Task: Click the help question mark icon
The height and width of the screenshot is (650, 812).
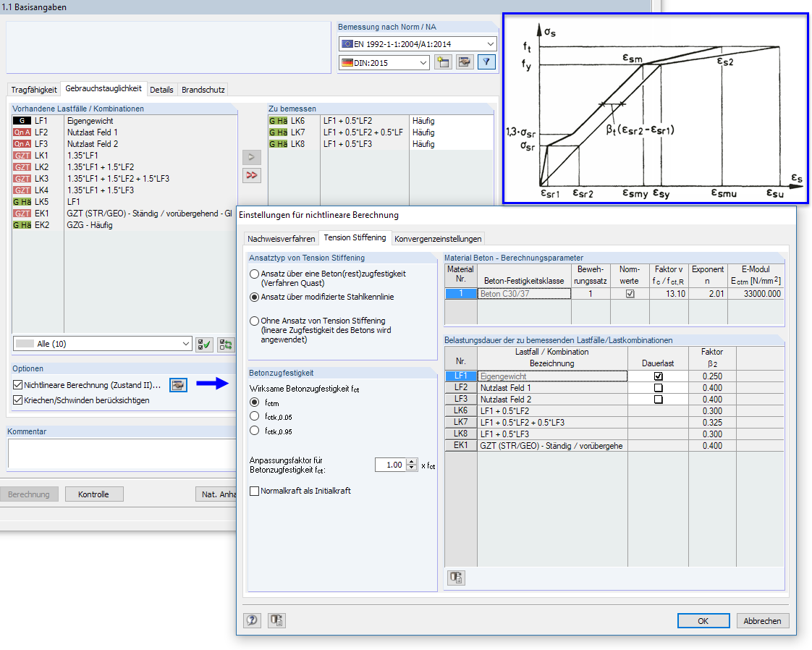Action: coord(252,620)
